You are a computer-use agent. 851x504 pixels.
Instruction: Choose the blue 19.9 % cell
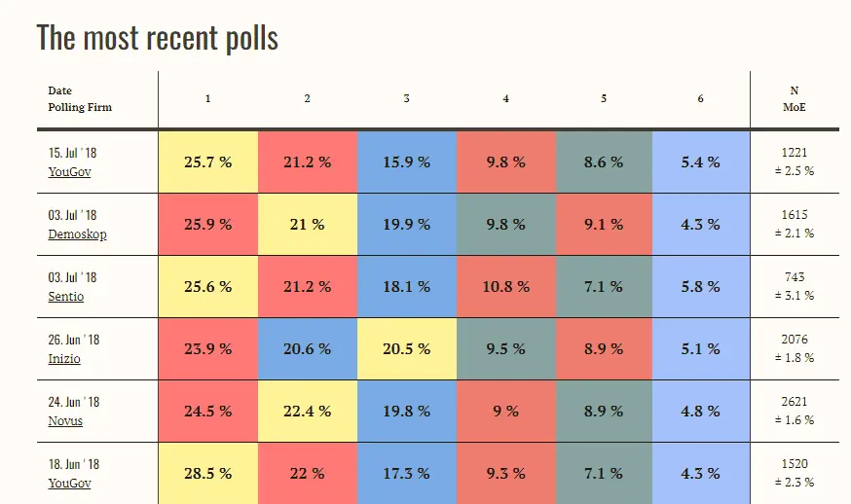406,225
